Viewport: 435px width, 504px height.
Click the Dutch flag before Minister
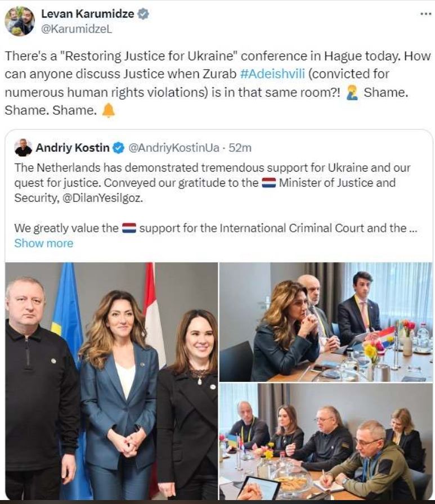269,183
